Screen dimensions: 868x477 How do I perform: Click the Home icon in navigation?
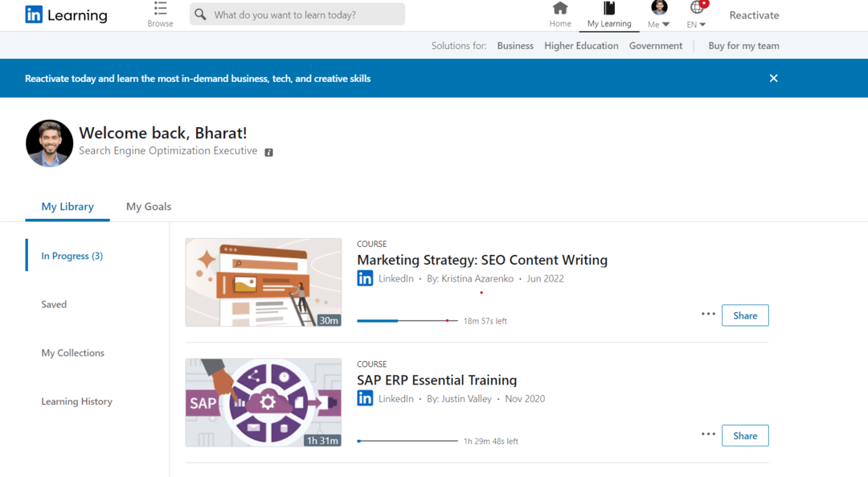click(559, 14)
